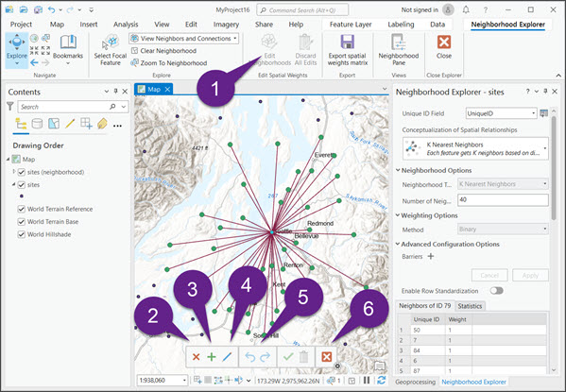
Task: Click Select Focal Feature tool
Action: (x=111, y=50)
